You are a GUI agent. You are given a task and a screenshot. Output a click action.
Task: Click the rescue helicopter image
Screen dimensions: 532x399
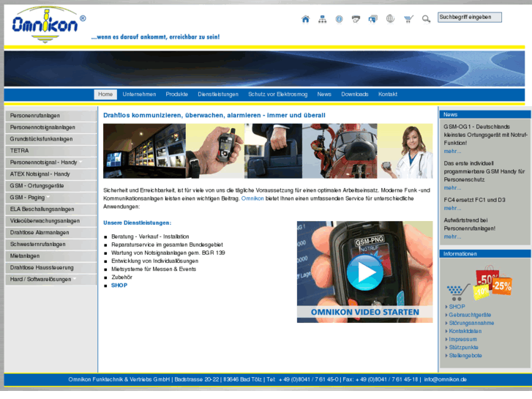(x=340, y=151)
